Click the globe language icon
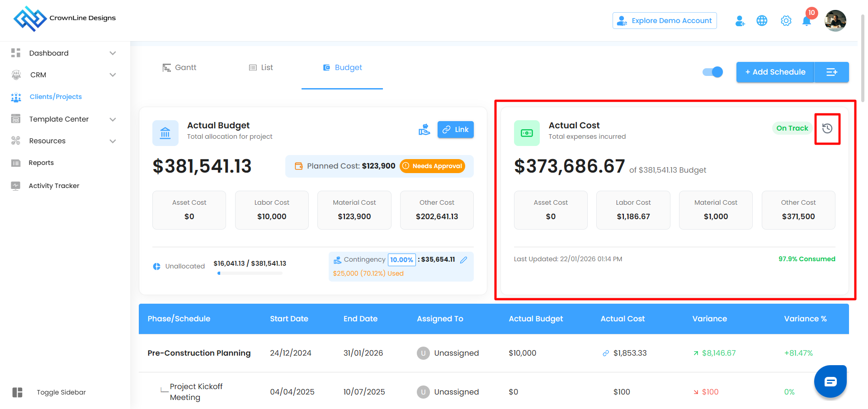 click(762, 21)
